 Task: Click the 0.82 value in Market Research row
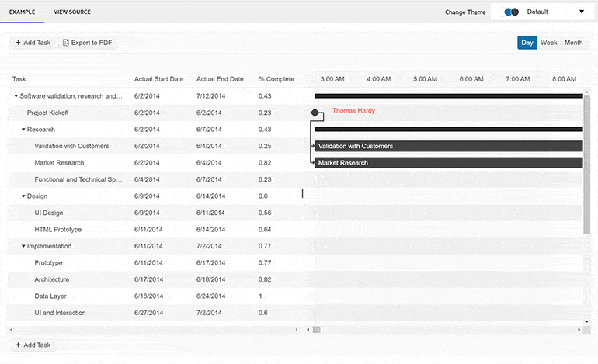265,163
